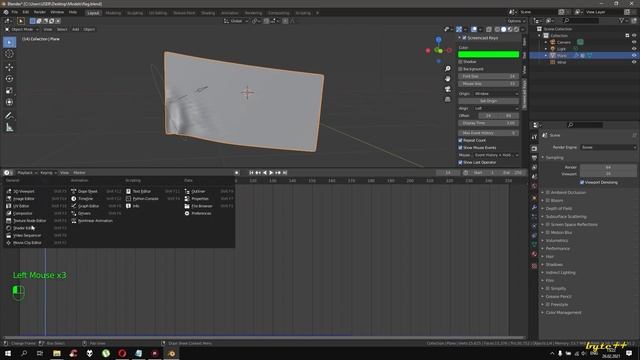Expand the Depth of Field panel
Screen dimensions: 640x360
point(543,209)
